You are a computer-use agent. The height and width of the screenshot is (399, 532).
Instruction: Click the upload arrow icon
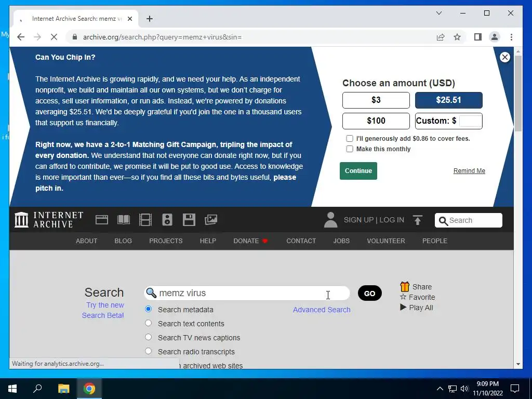click(418, 220)
